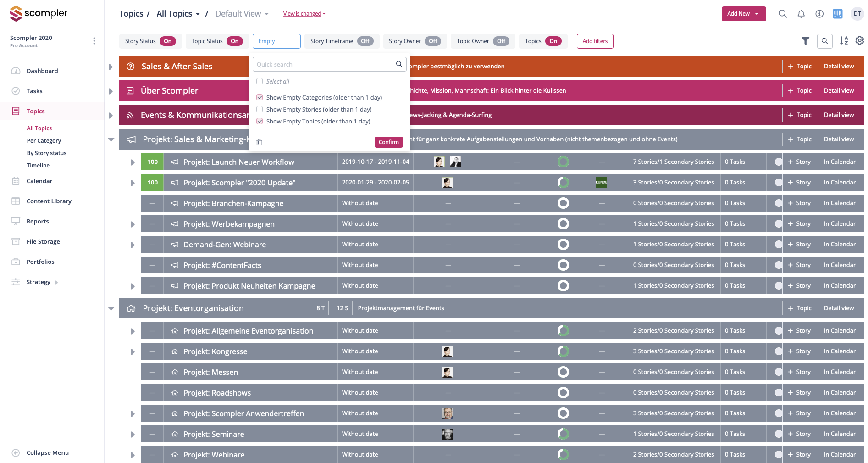Image resolution: width=868 pixels, height=463 pixels.
Task: Click the funnel filter icon
Action: 805,41
